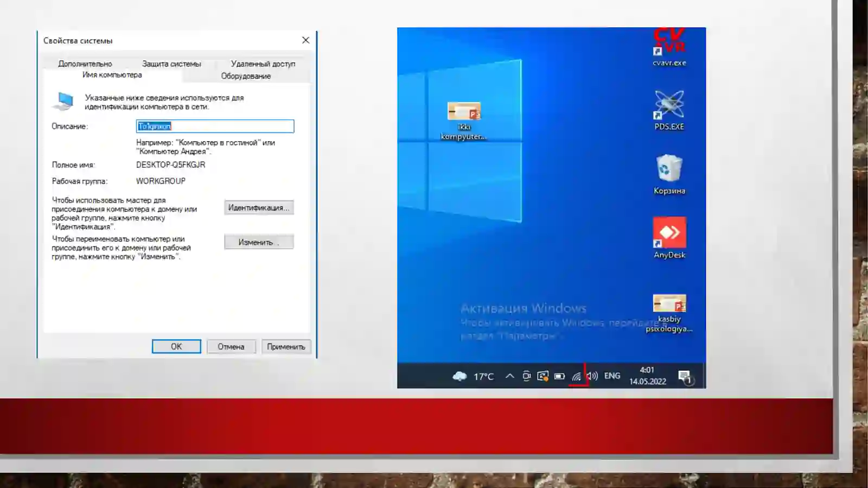Switch to the Защита системы tab
The image size is (868, 488).
click(171, 64)
